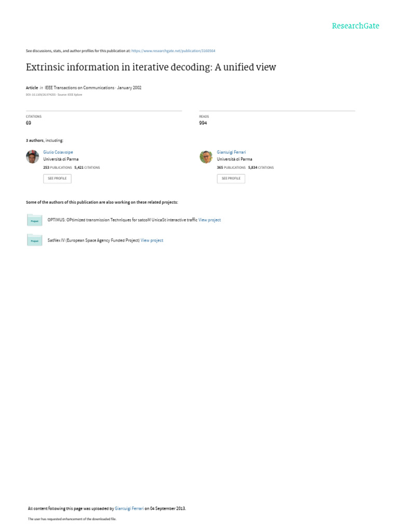Open Gianluigi Ferrari author name link

click(231, 152)
